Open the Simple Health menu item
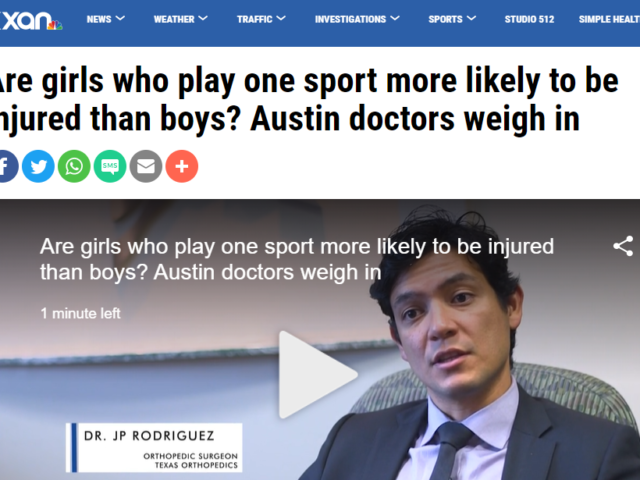The width and height of the screenshot is (640, 480). click(x=609, y=19)
